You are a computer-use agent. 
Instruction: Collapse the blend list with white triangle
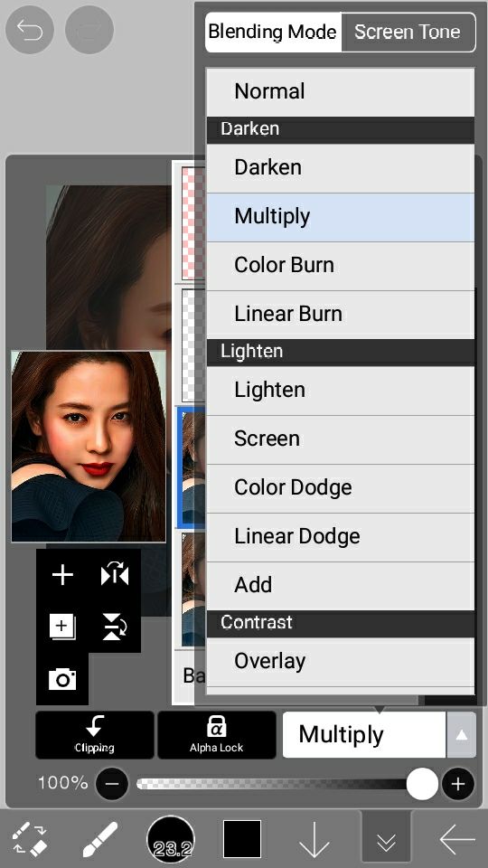point(462,734)
